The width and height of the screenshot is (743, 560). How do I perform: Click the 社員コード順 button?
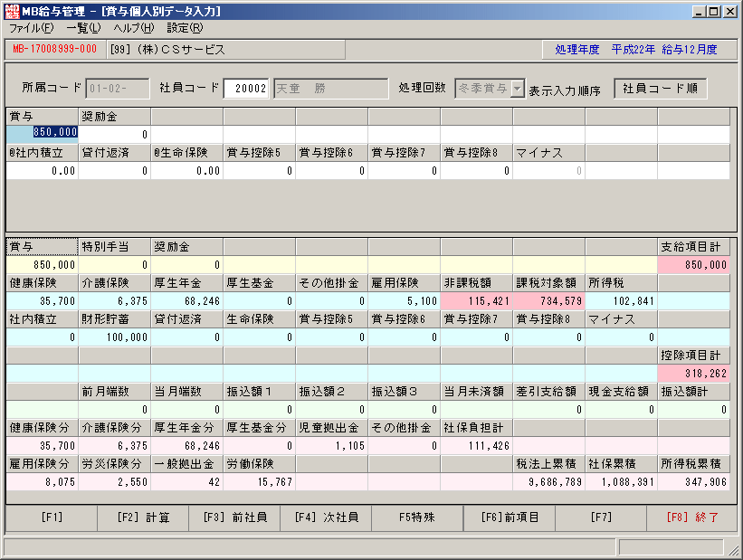pyautogui.click(x=660, y=89)
